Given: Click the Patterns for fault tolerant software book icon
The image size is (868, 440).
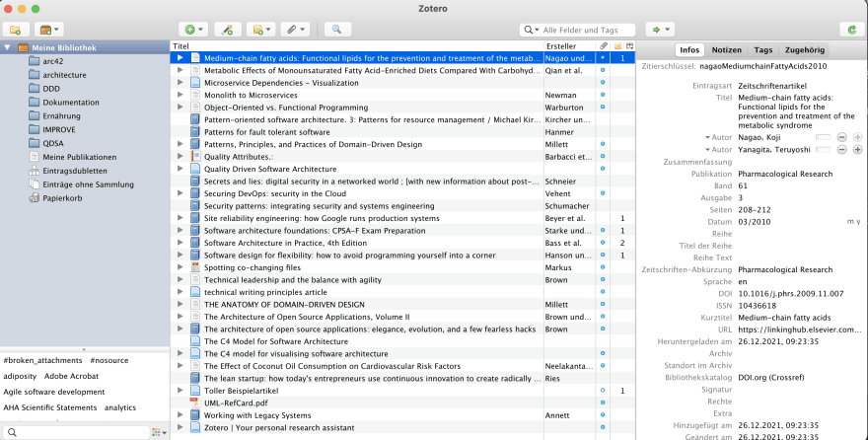Looking at the screenshot, I should [195, 132].
